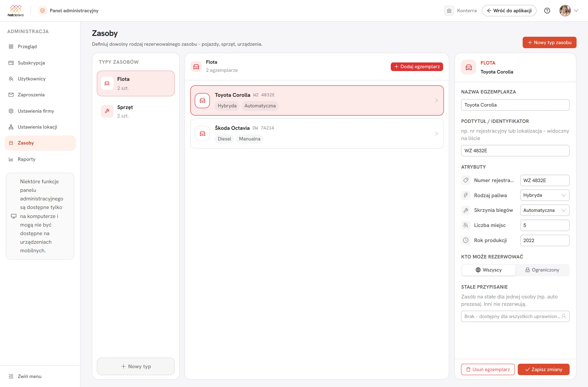Image resolution: width=588 pixels, height=387 pixels.
Task: Click the user avatar photo
Action: 565,11
